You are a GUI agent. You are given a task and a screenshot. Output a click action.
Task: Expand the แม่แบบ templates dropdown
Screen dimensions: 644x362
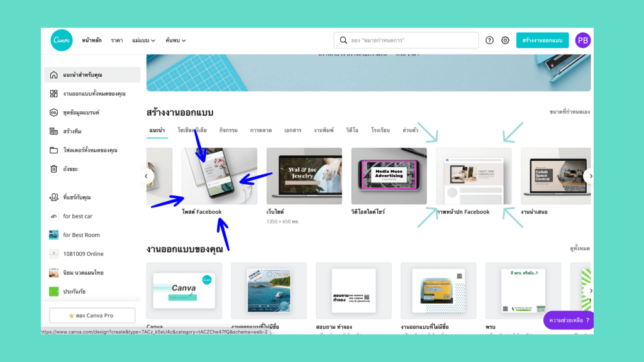(x=143, y=40)
